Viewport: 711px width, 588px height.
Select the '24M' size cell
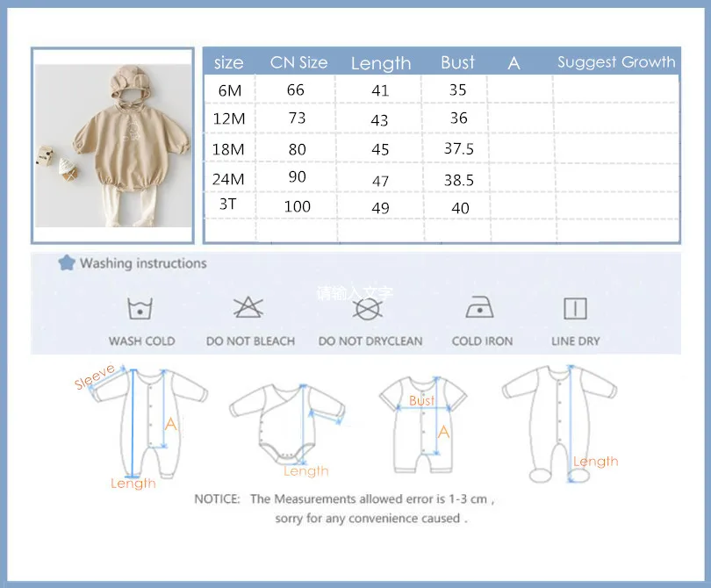(x=228, y=179)
